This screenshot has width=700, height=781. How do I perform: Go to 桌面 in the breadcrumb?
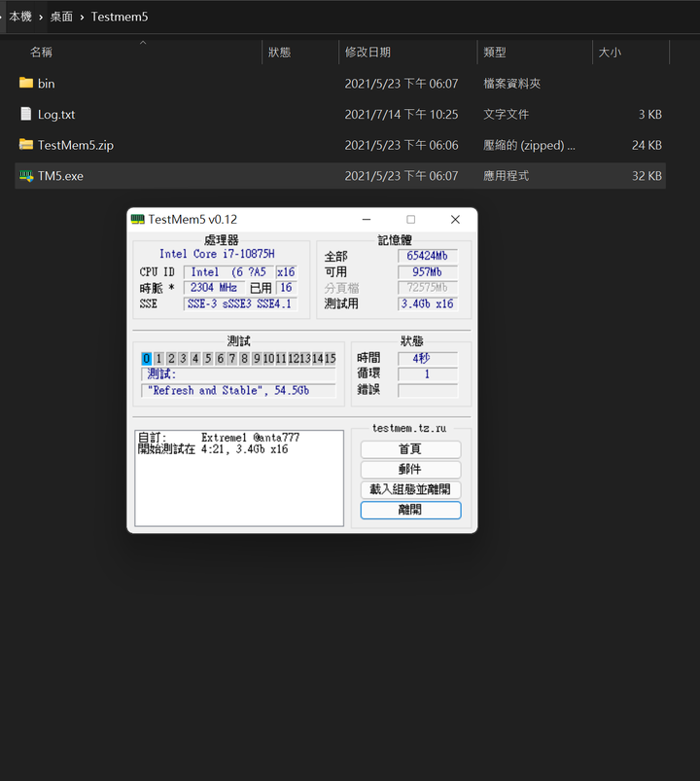[61, 17]
